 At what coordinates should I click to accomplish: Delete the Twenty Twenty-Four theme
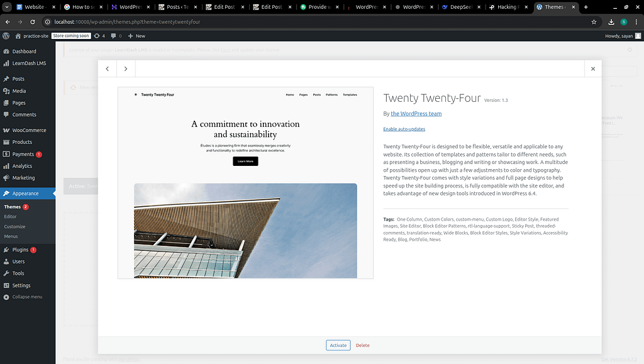[363, 345]
